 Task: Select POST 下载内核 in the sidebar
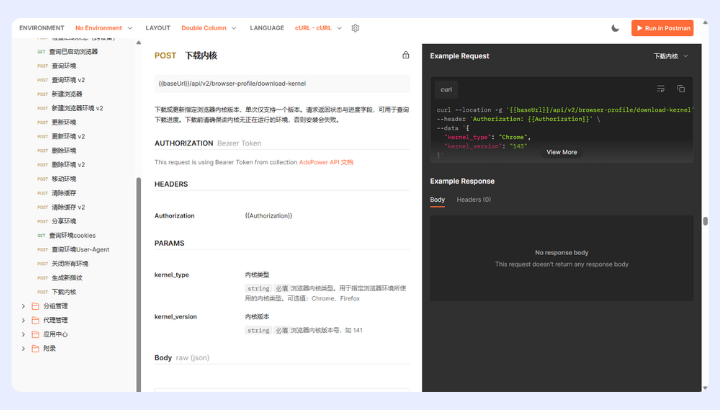click(x=57, y=292)
